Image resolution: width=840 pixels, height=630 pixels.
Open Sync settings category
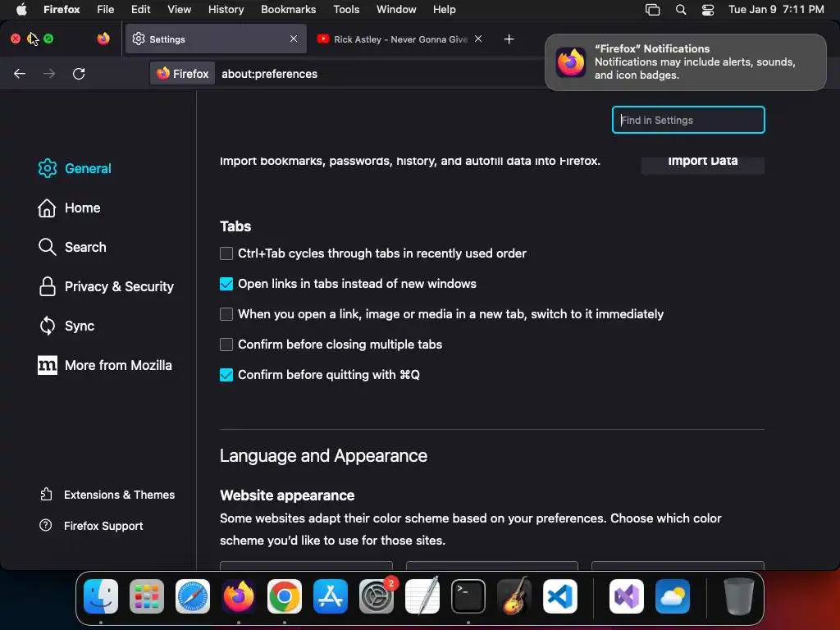[66, 326]
